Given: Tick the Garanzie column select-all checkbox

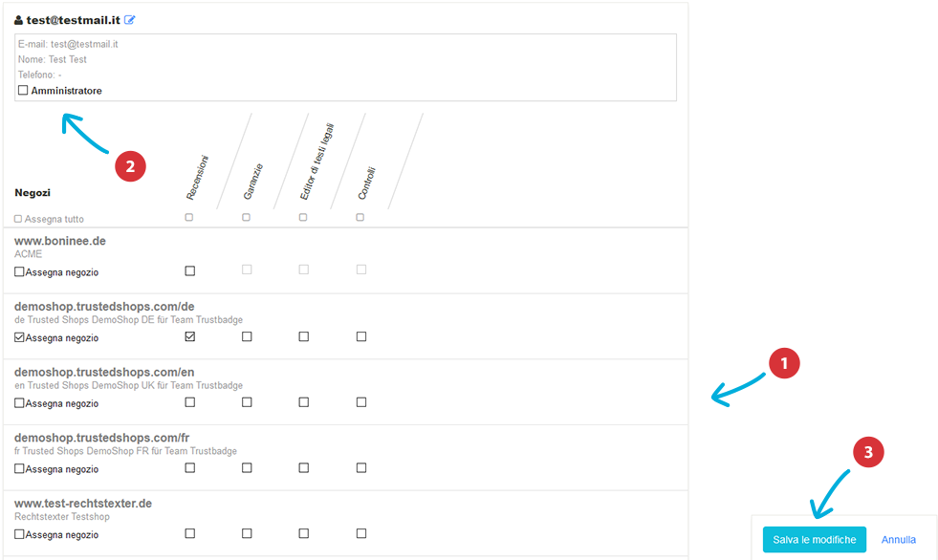Looking at the screenshot, I should pos(246,218).
